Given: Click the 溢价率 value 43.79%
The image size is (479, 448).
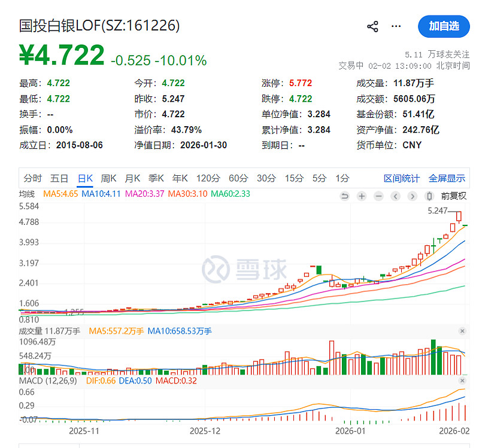Looking at the screenshot, I should pyautogui.click(x=186, y=130).
